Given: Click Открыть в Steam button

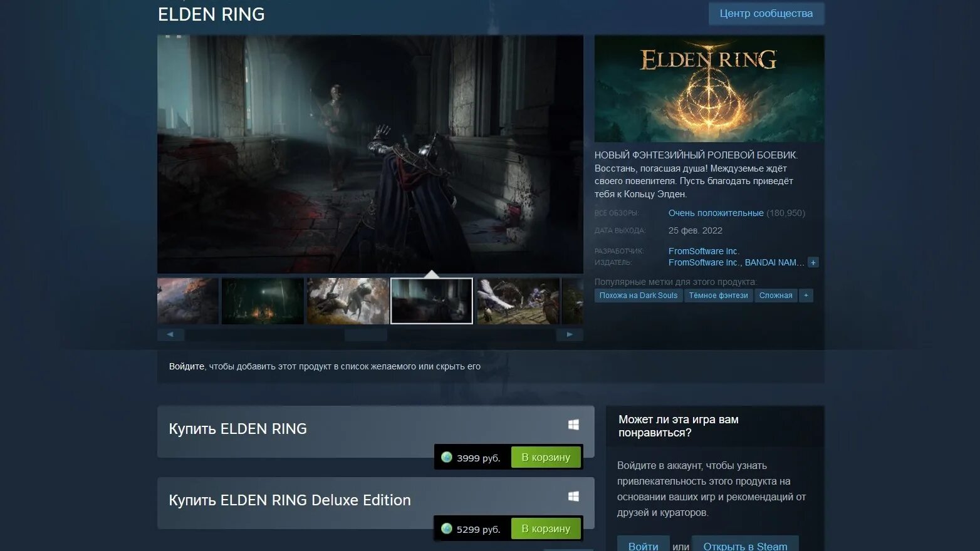Looking at the screenshot, I should coord(745,543).
